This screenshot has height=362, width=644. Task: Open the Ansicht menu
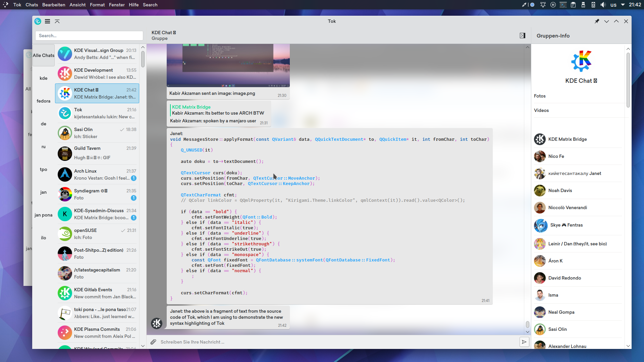(77, 5)
